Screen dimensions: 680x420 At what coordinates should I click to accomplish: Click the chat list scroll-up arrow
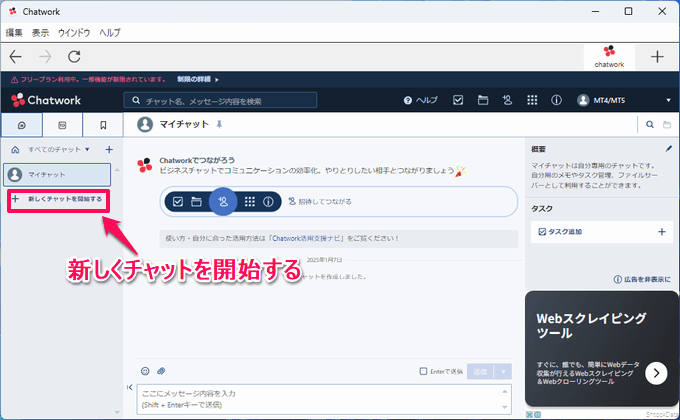pos(117,170)
